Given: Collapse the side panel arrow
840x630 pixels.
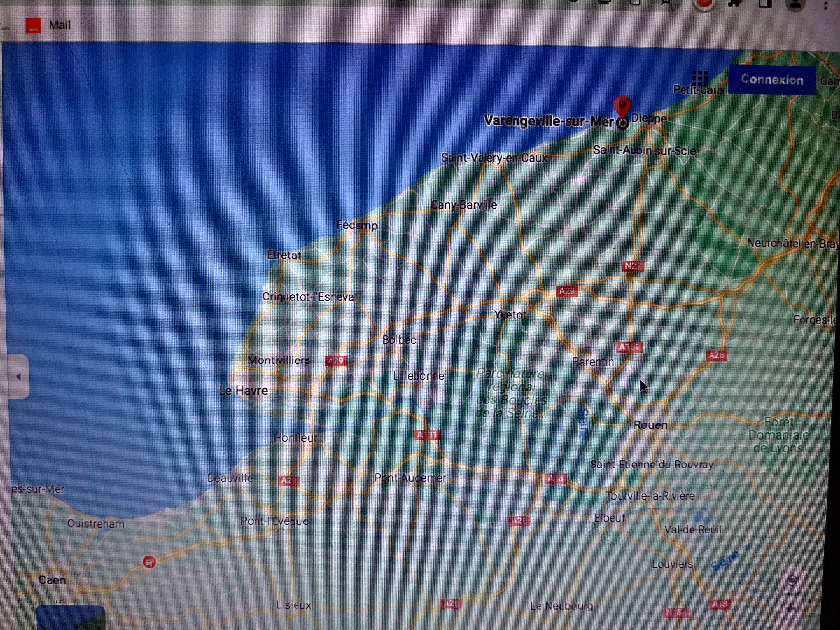Looking at the screenshot, I should [18, 377].
